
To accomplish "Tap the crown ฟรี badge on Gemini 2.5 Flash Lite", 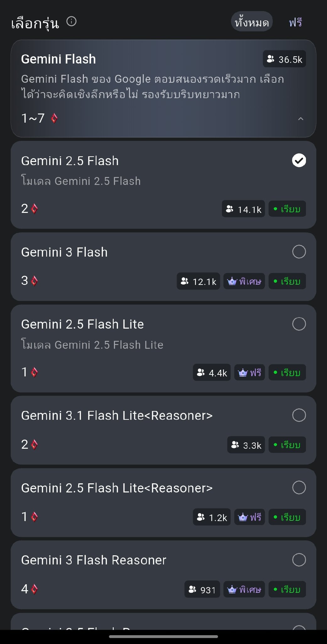I will (249, 373).
